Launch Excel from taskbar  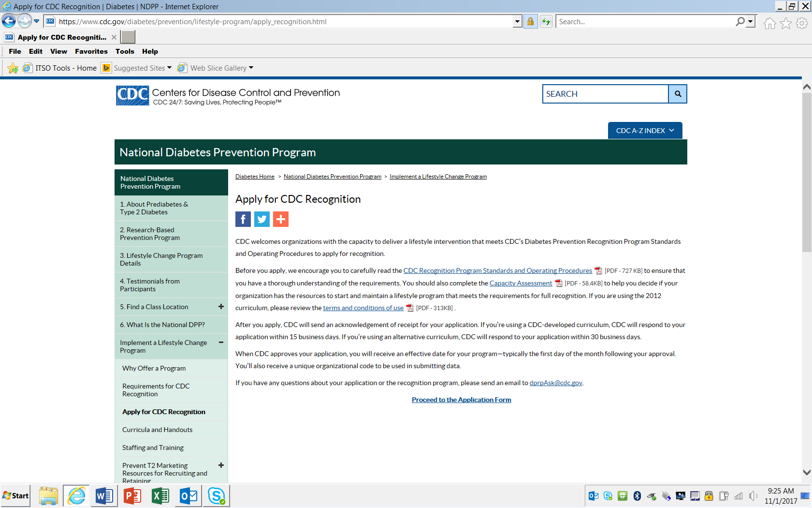pyautogui.click(x=160, y=496)
